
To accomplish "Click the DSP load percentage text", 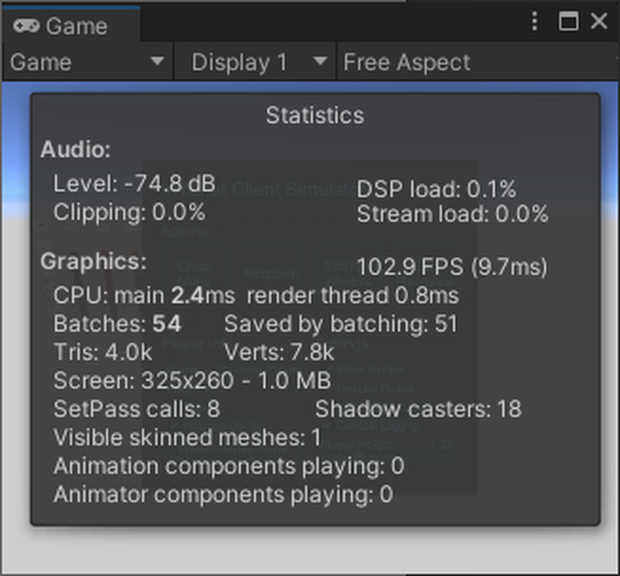I will 437,189.
